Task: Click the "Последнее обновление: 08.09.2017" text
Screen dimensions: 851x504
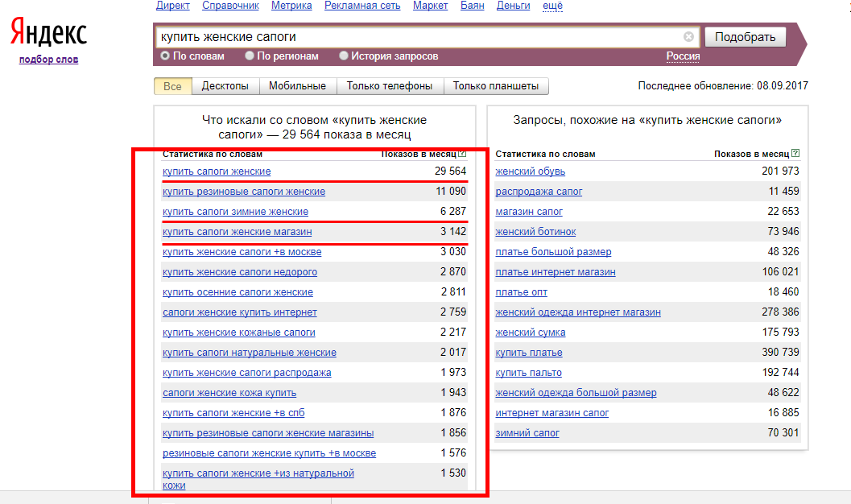Action: pos(723,85)
